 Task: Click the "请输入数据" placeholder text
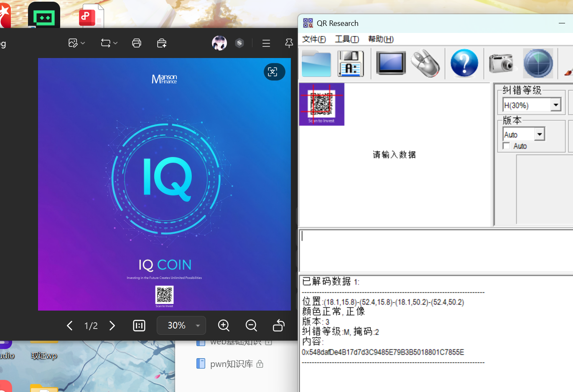394,155
